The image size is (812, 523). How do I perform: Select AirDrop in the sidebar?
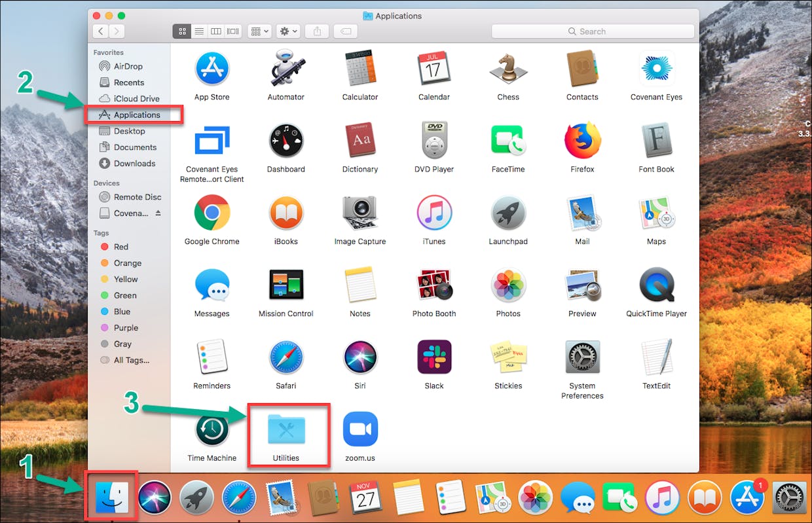coord(128,66)
